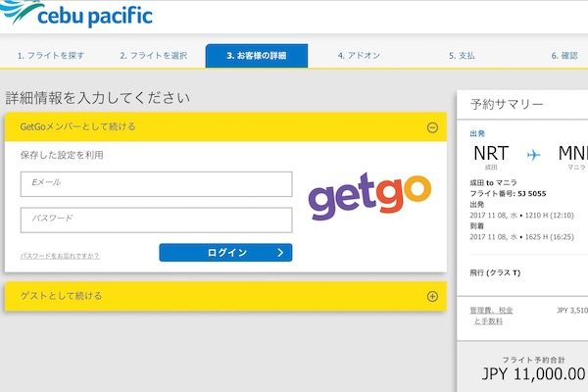Image resolution: width=588 pixels, height=392 pixels.
Task: Click the airplane icon between NRT and MNL
Action: coord(533,154)
